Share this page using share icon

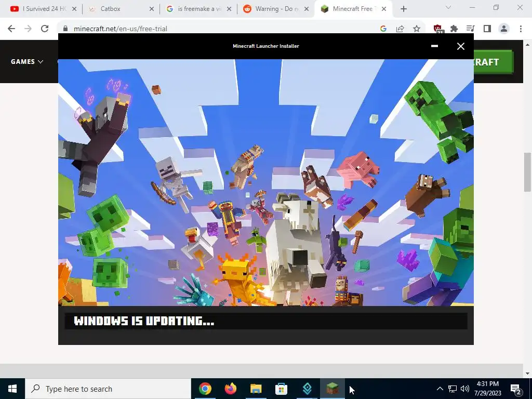(x=400, y=29)
